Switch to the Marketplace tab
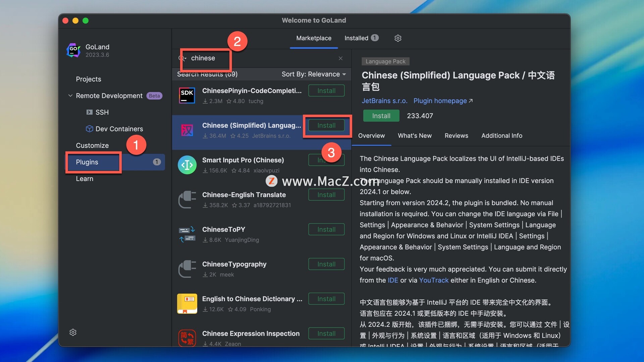Image resolution: width=644 pixels, height=362 pixels. 314,38
